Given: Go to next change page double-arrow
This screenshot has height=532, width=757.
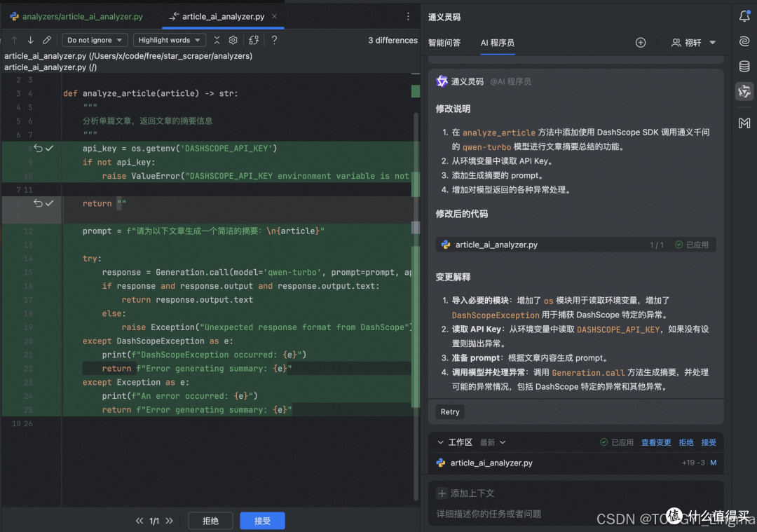Looking at the screenshot, I should (x=170, y=521).
